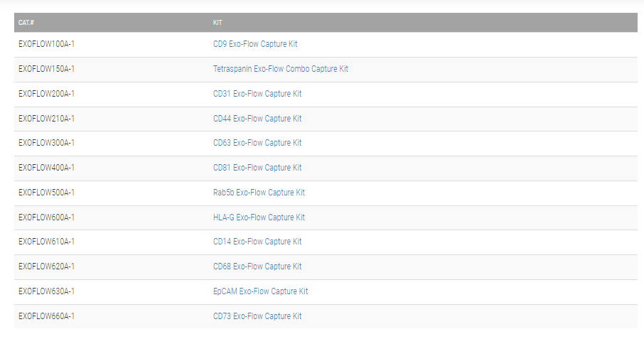The height and width of the screenshot is (339, 644).
Task: Click the EXOFLOW660A-1 catalog number
Action: click(46, 316)
